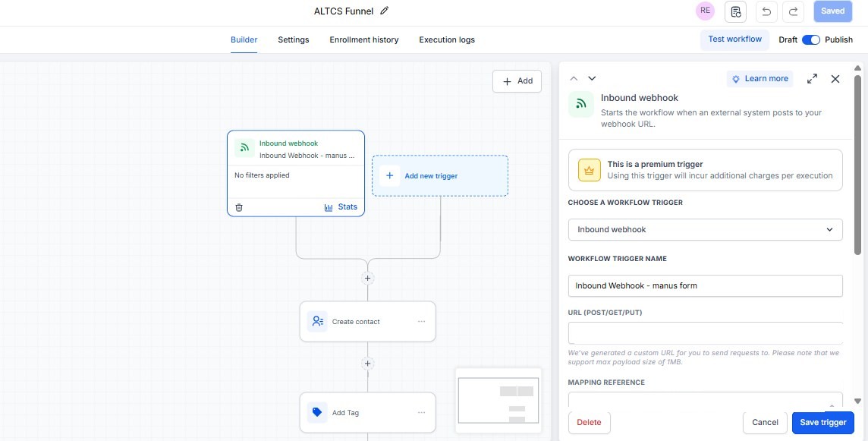The height and width of the screenshot is (441, 868).
Task: Click the Draft label
Action: pyautogui.click(x=788, y=40)
